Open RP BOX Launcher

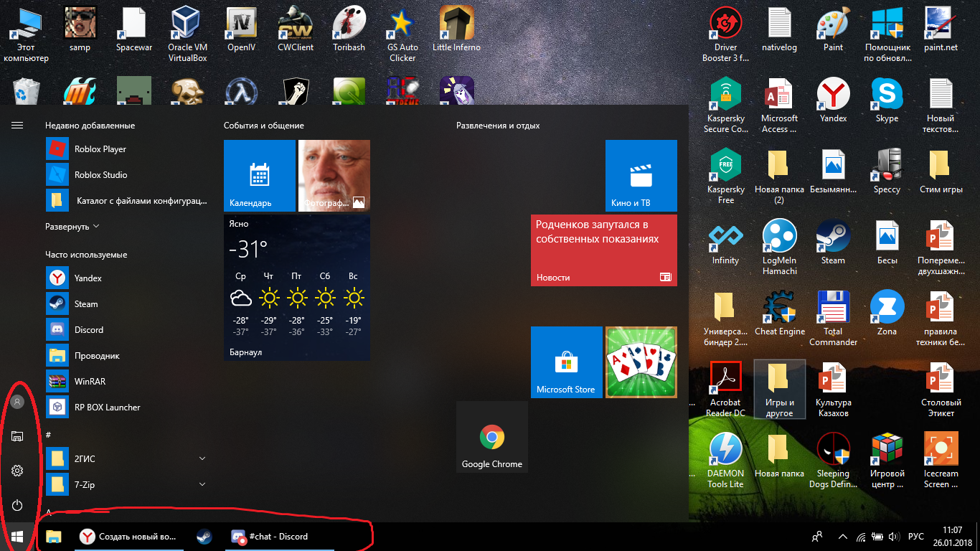tap(128, 408)
